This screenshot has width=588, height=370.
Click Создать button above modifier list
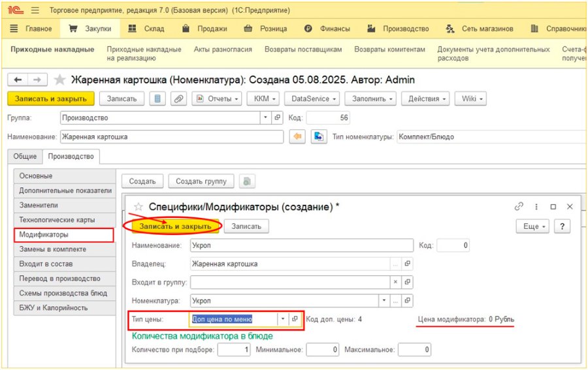click(142, 181)
